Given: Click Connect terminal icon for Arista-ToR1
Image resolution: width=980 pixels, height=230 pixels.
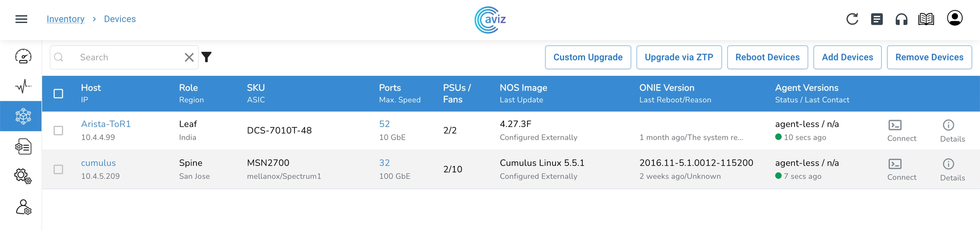Looking at the screenshot, I should click(x=895, y=125).
